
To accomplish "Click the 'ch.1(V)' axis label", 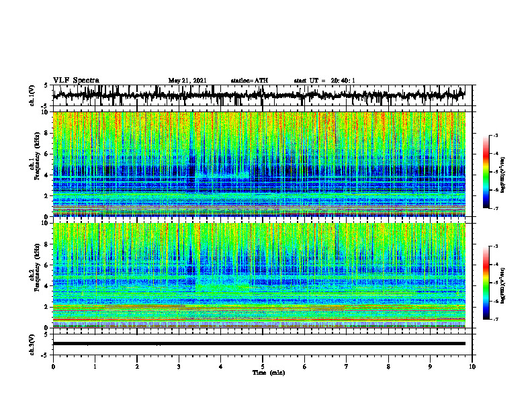I will (32, 95).
